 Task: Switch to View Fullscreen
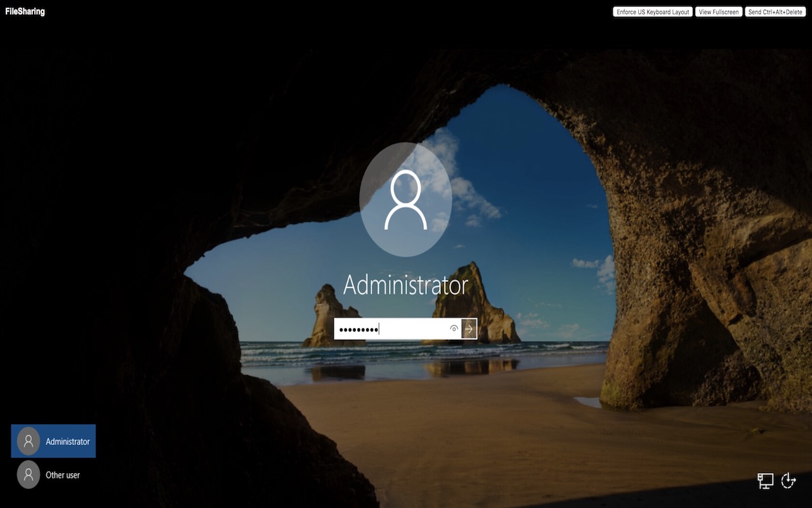719,12
